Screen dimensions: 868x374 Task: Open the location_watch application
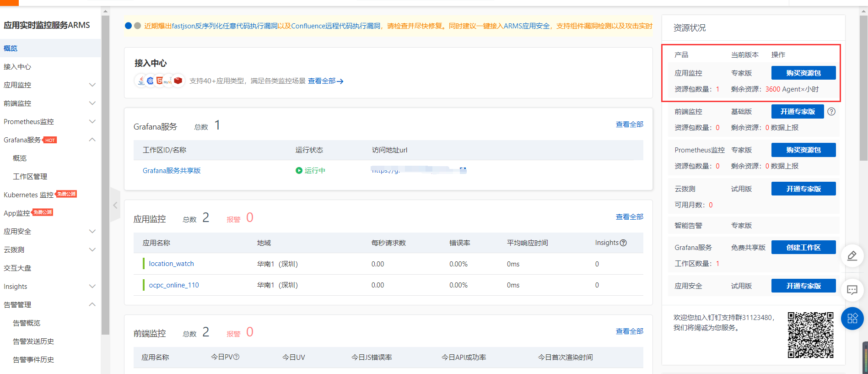coord(172,264)
